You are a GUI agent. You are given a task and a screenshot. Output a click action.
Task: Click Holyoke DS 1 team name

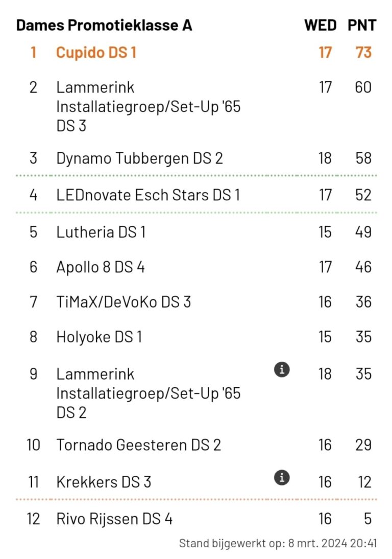pos(99,337)
